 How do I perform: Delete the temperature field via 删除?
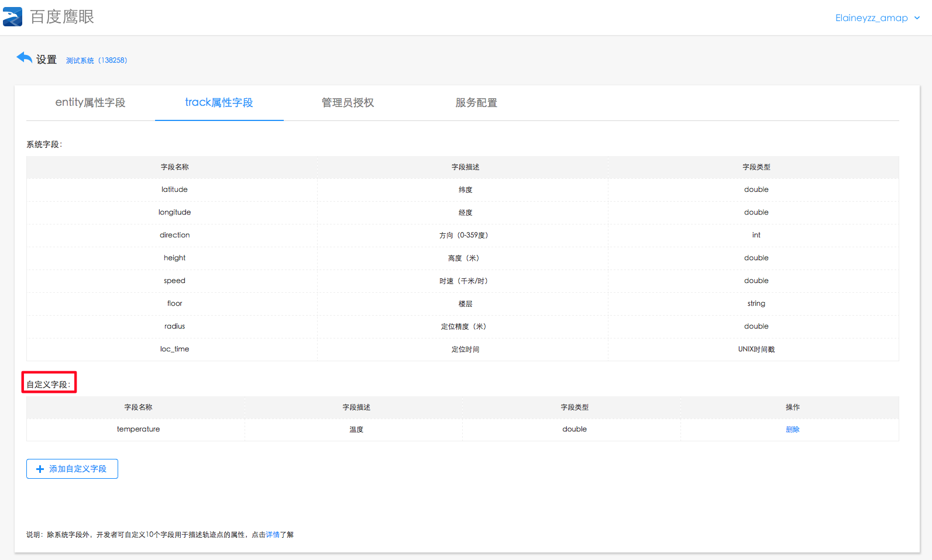click(x=792, y=430)
